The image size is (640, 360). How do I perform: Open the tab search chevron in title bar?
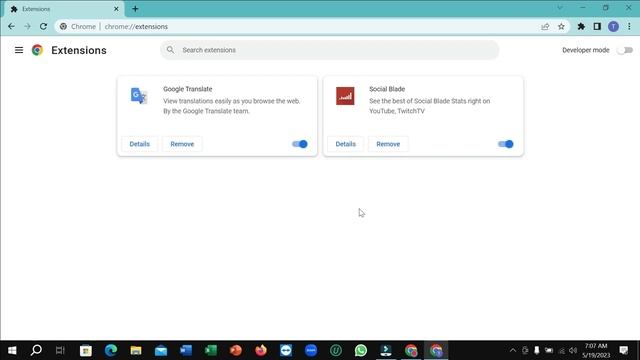(x=560, y=8)
